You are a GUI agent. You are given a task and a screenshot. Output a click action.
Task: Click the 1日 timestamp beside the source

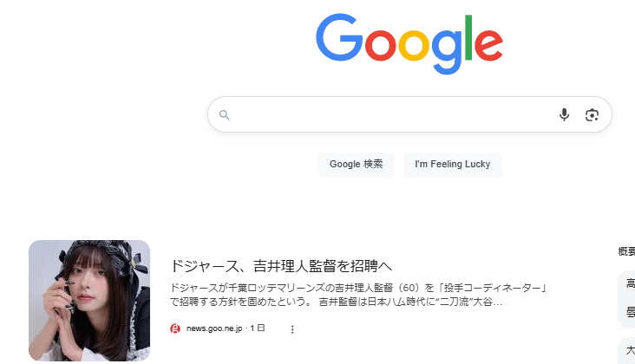(x=258, y=328)
